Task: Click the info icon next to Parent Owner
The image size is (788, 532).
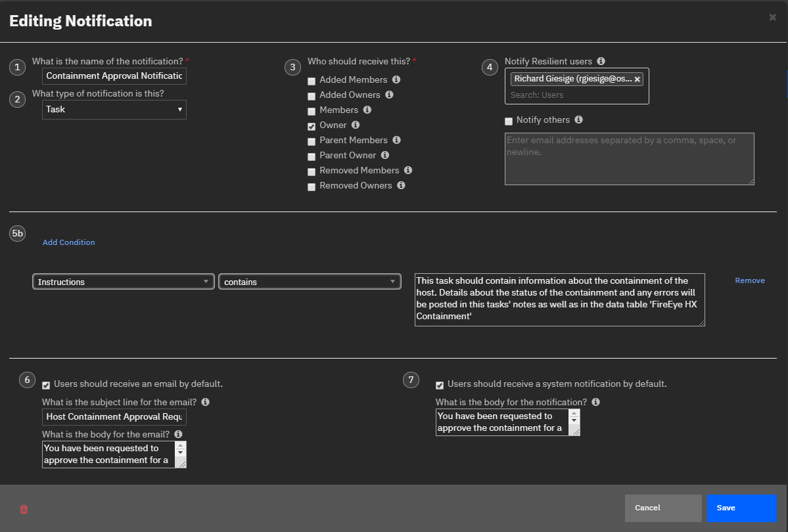Action: pos(386,155)
